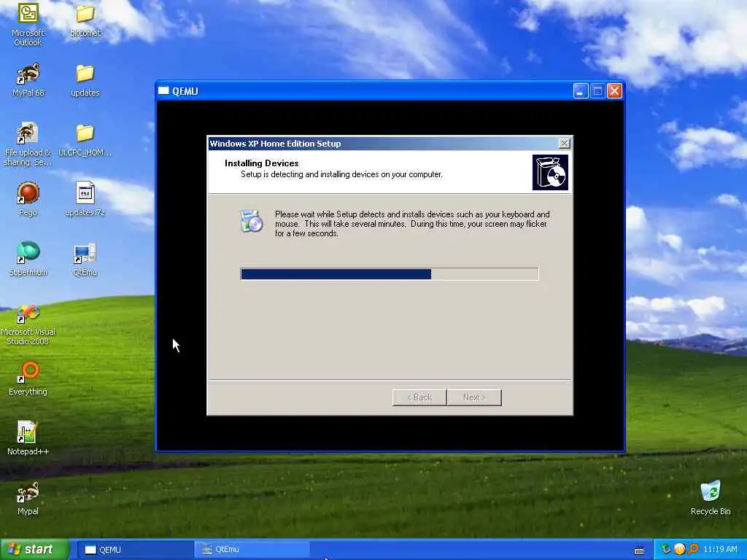Select the updates folder icon

coord(85,80)
